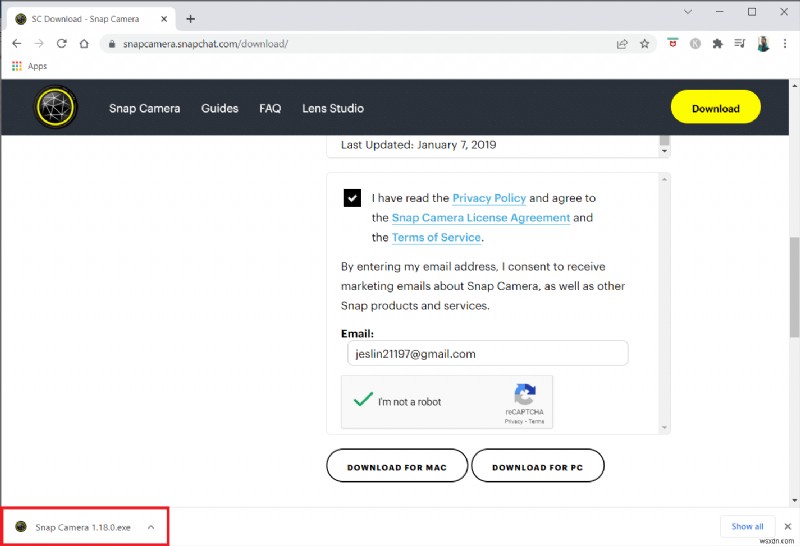Image resolution: width=800 pixels, height=546 pixels.
Task: Click the agreement box scroll down arrow
Action: [x=664, y=428]
